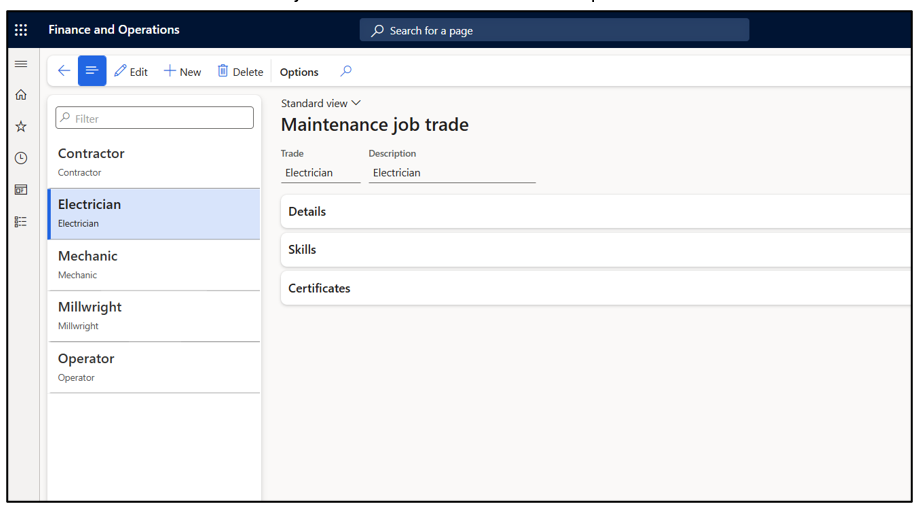The width and height of the screenshot is (919, 505).
Task: Create a record with New
Action: click(x=182, y=71)
